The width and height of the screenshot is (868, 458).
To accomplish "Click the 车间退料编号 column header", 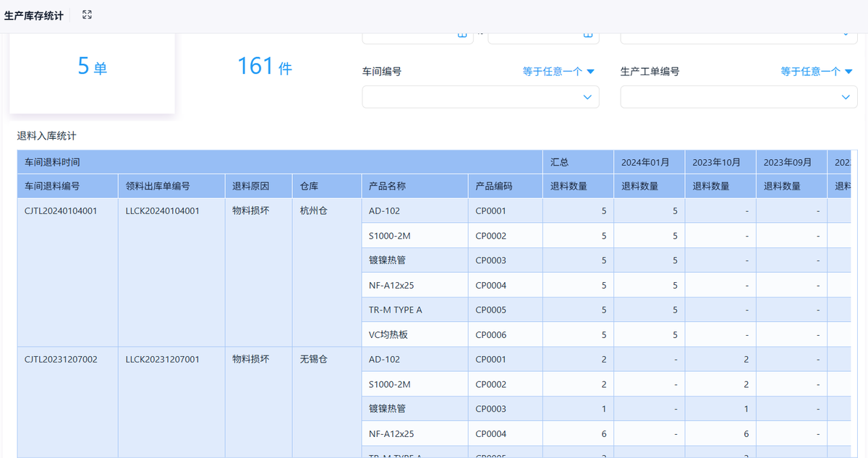I will [52, 186].
